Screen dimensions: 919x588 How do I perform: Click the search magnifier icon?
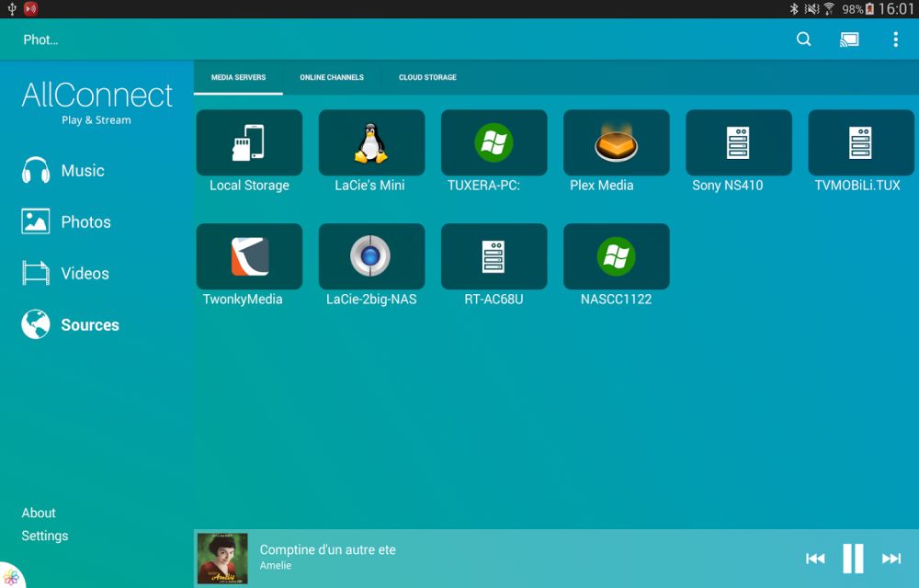tap(803, 40)
